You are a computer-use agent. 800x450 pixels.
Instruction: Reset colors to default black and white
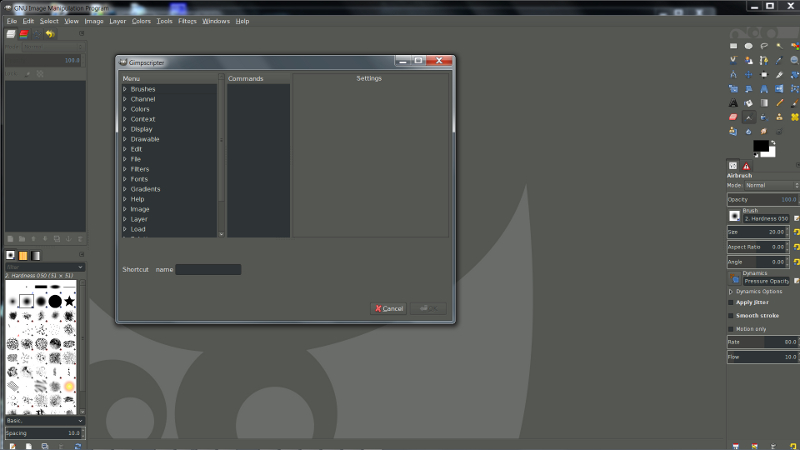[x=756, y=155]
